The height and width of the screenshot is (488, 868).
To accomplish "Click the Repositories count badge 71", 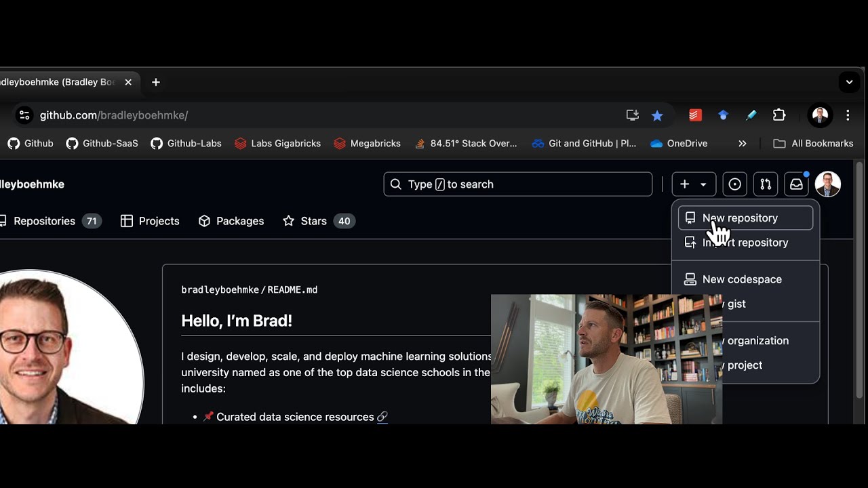I will 92,221.
